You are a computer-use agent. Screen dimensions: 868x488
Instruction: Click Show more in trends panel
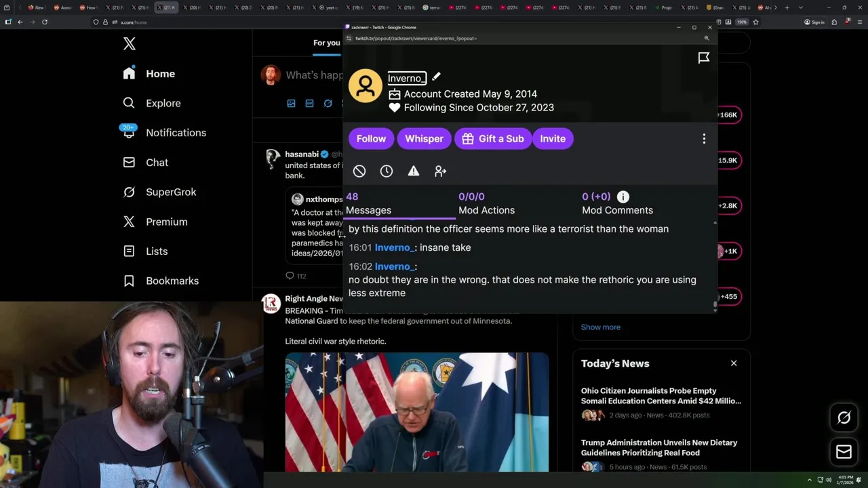point(600,327)
